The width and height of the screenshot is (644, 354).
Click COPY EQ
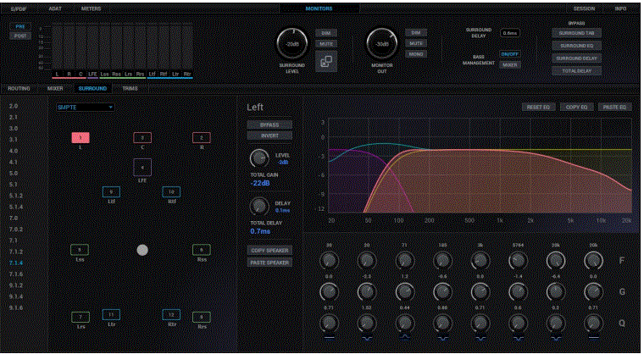(577, 108)
